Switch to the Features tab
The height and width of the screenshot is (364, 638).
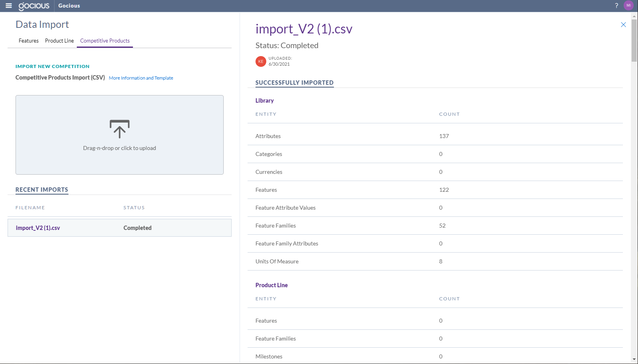point(29,41)
